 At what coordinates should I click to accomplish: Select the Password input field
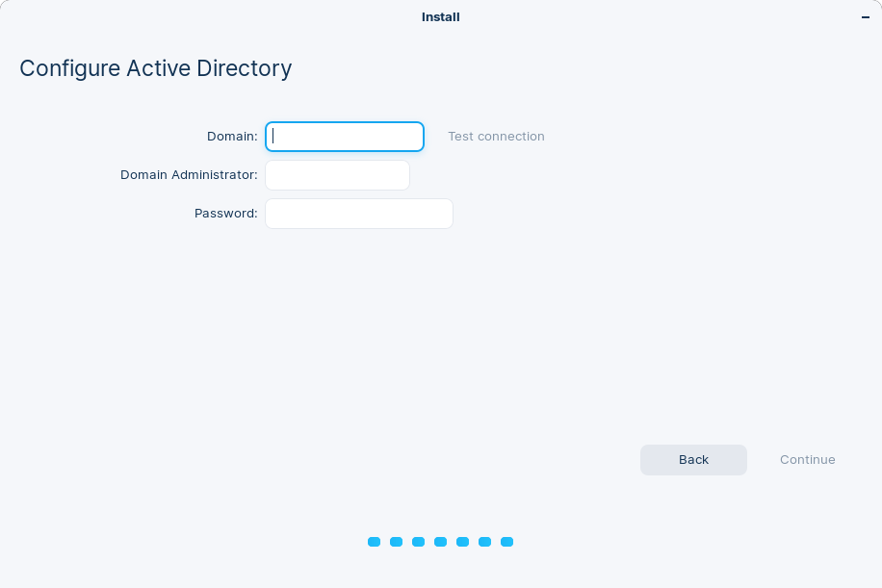[x=358, y=213]
